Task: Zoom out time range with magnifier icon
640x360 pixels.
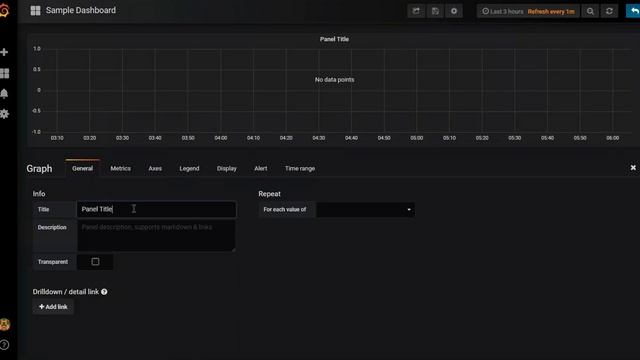Action: point(590,11)
